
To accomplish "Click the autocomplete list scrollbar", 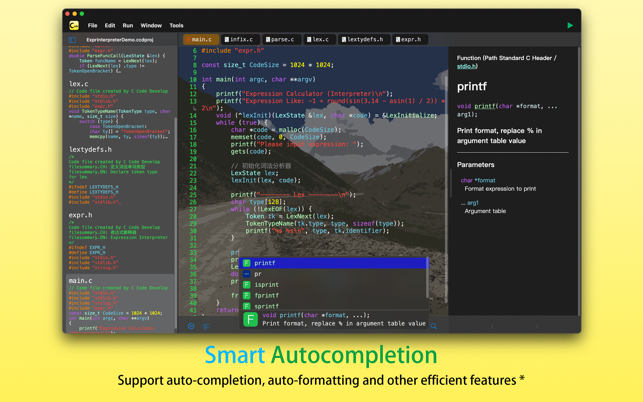I will coord(427,279).
